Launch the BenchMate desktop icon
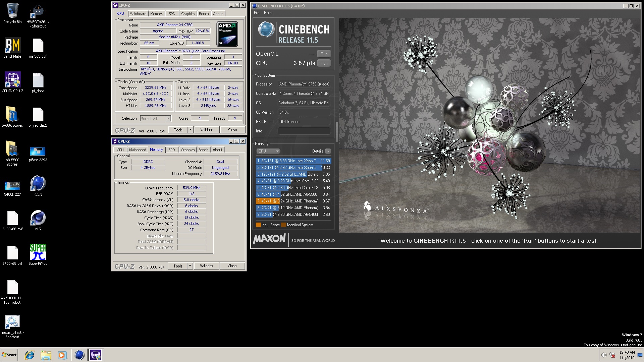644x362 pixels. (x=12, y=48)
